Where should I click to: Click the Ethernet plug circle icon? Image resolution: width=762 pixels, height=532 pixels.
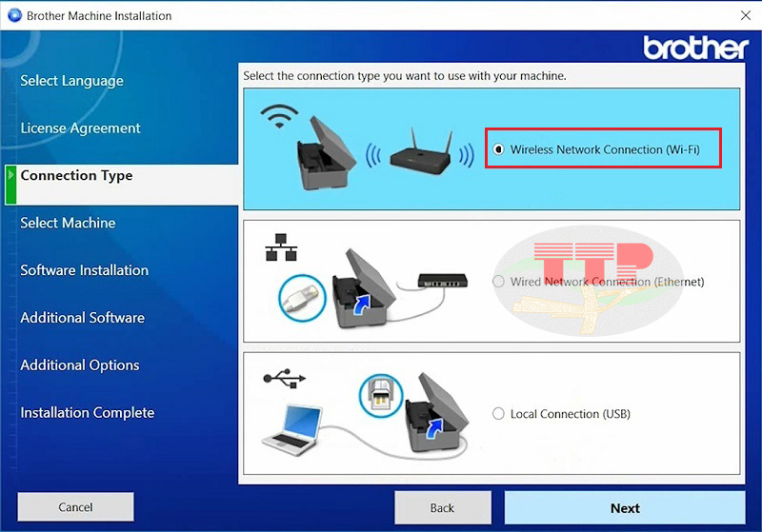302,298
